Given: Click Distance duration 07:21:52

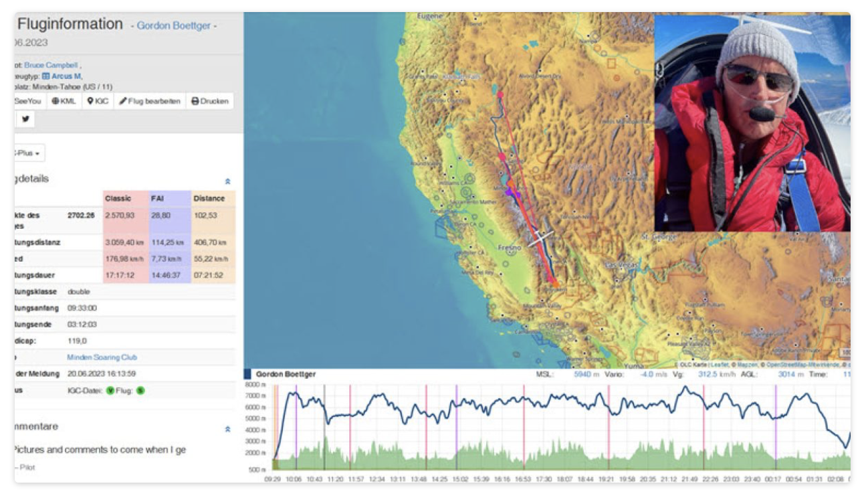Looking at the screenshot, I should click(208, 275).
